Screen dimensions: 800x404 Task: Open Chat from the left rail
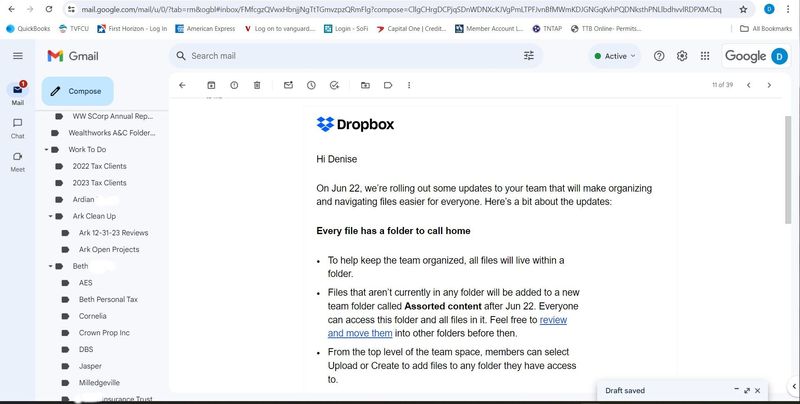[x=18, y=128]
